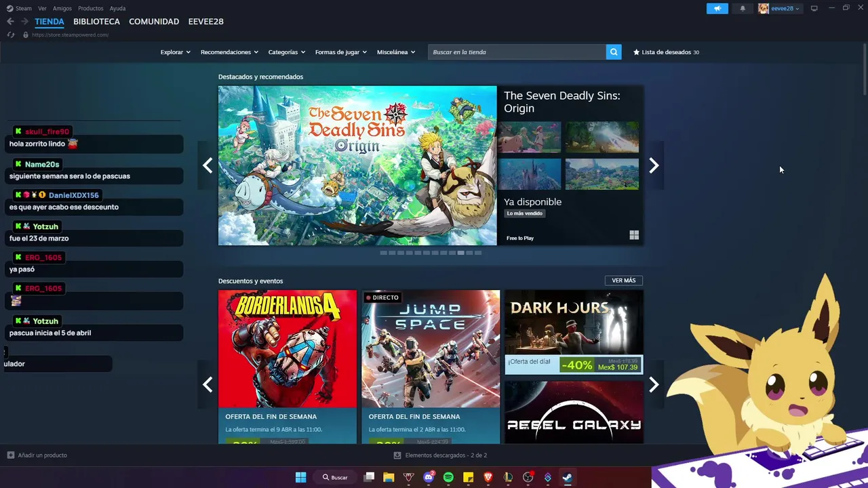
Task: Show previous discounts and events page
Action: [208, 384]
